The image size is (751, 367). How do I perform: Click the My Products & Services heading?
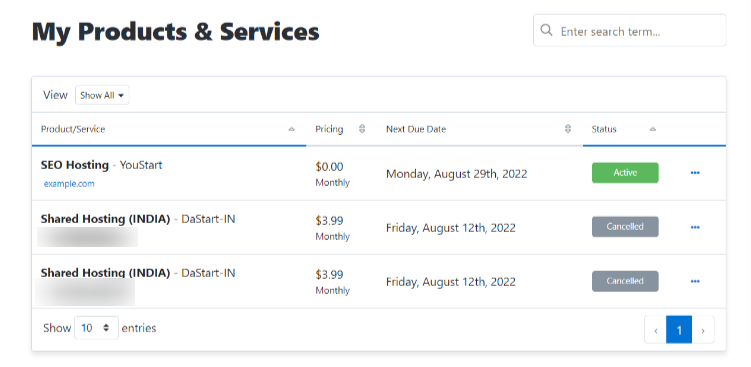point(175,32)
